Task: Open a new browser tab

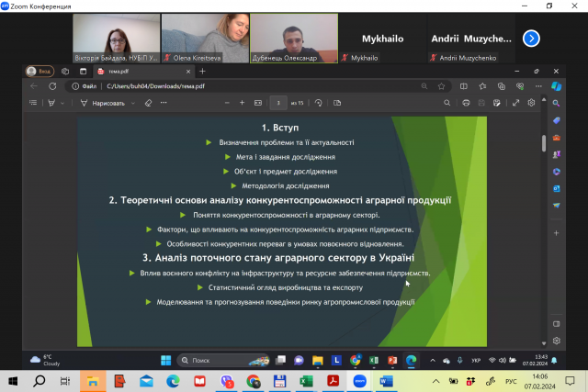Action: [x=202, y=72]
